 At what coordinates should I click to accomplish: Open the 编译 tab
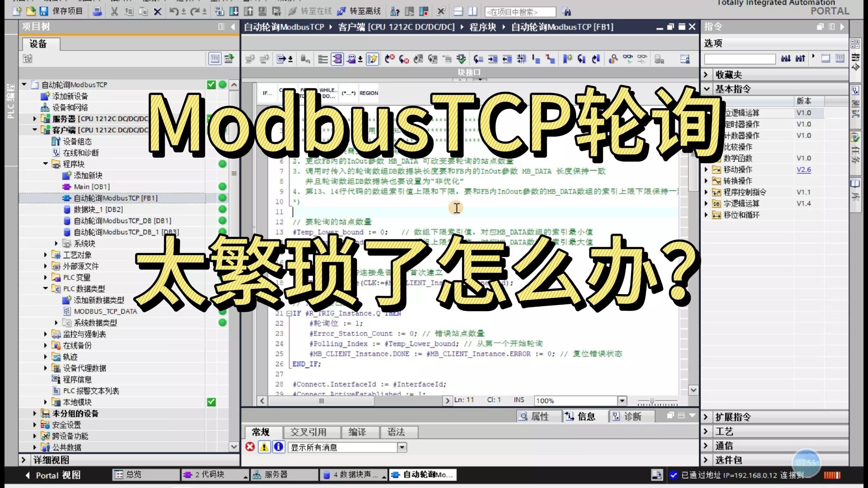pos(357,432)
